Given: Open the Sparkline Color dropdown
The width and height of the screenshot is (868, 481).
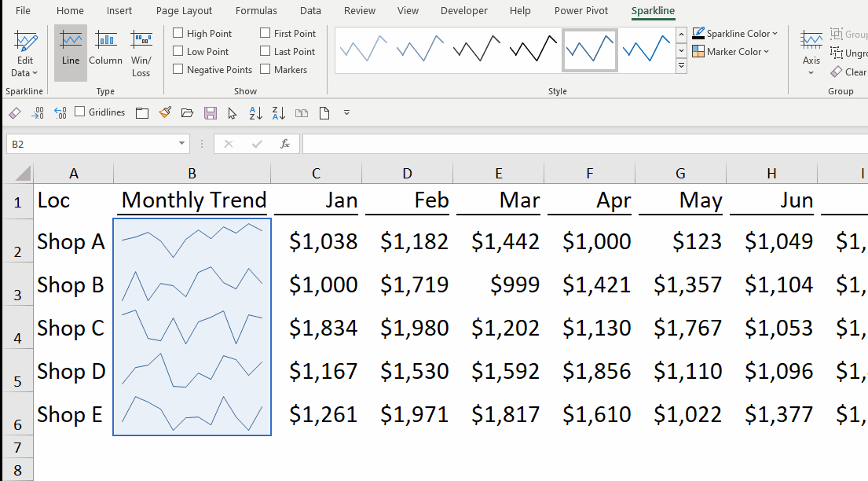Looking at the screenshot, I should pos(734,34).
